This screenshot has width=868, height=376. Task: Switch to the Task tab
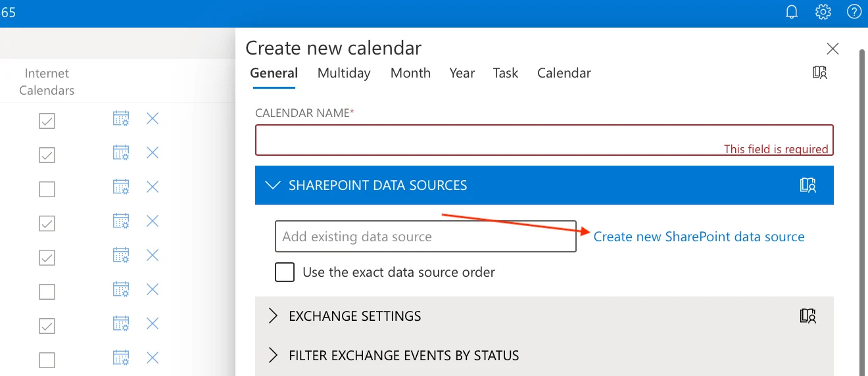pyautogui.click(x=506, y=73)
